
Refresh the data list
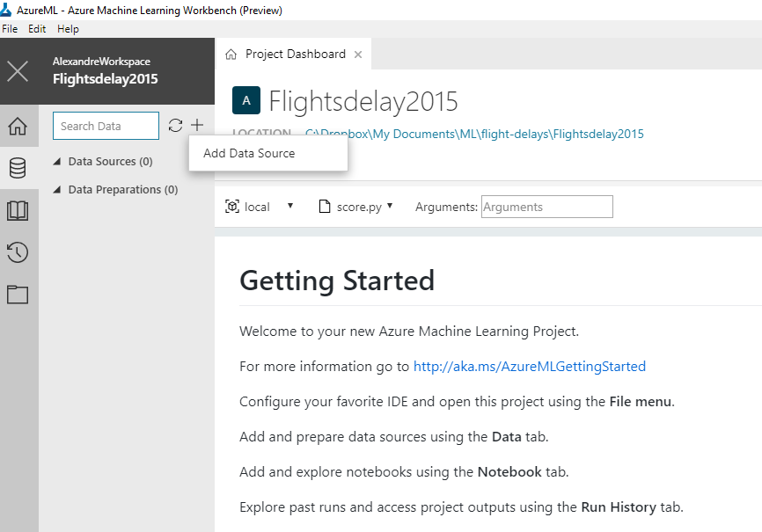175,126
